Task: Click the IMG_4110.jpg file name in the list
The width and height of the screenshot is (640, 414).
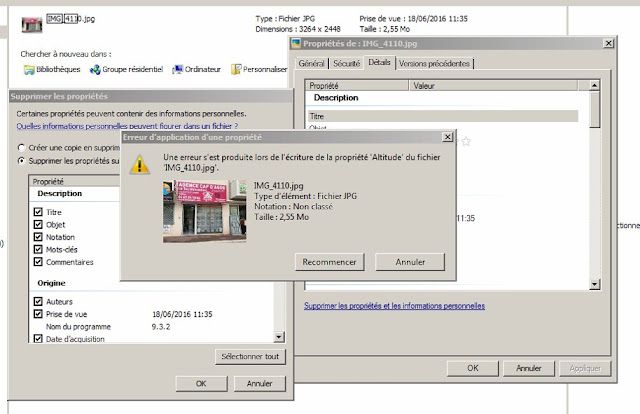Action: [x=71, y=19]
